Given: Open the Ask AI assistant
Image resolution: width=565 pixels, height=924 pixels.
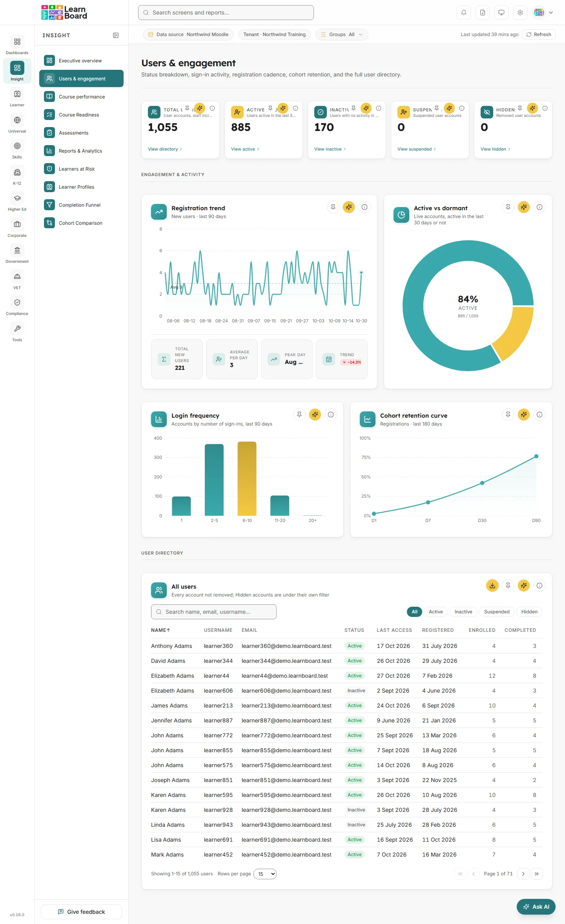Looking at the screenshot, I should [536, 907].
